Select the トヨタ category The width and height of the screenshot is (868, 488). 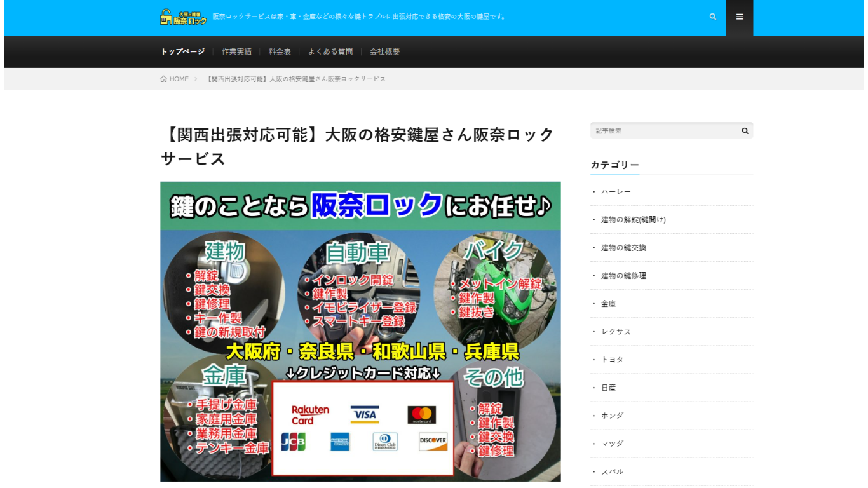(612, 360)
